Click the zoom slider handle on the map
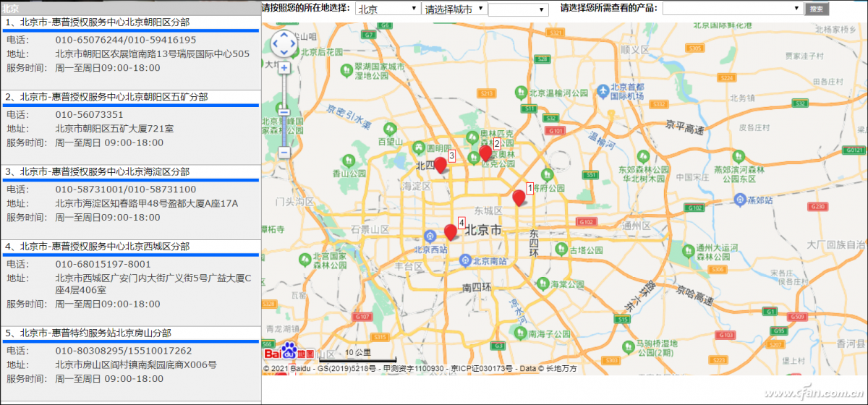Viewport: 868px width, 405px height. pos(284,112)
